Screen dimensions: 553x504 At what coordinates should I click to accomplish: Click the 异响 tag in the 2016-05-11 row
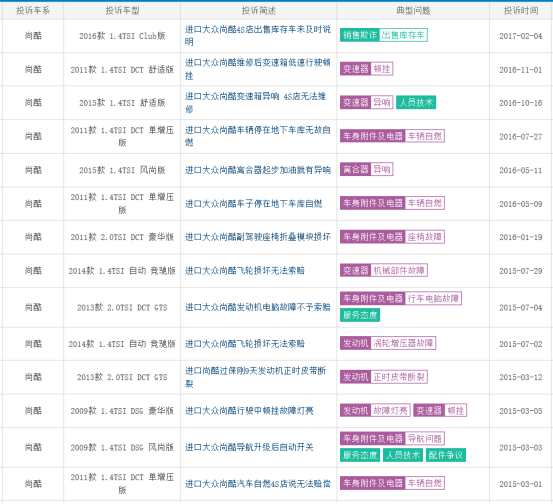tap(382, 169)
